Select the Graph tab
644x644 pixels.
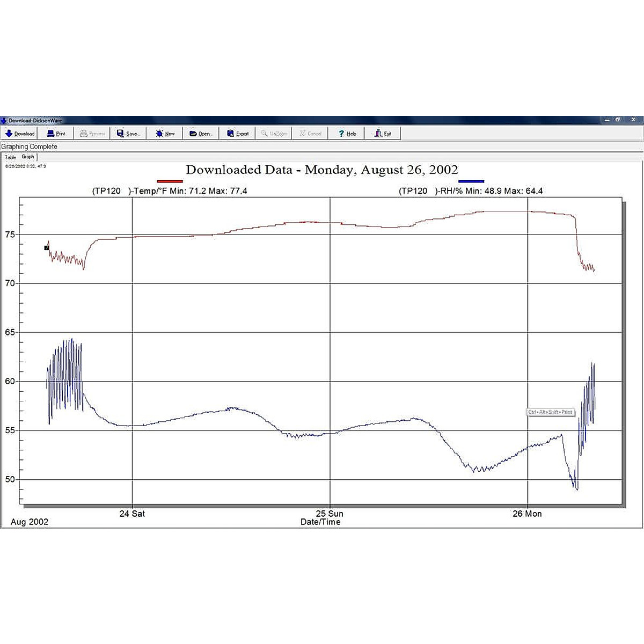pos(28,157)
